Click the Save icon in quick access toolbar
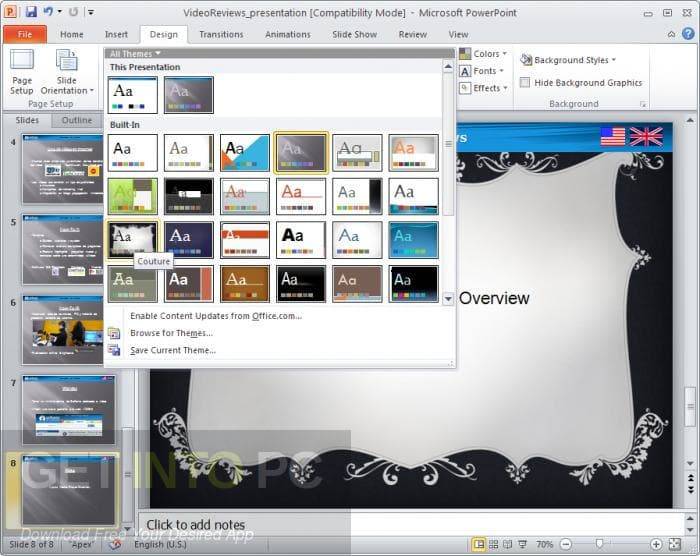This screenshot has height=556, width=700. pos(31,12)
